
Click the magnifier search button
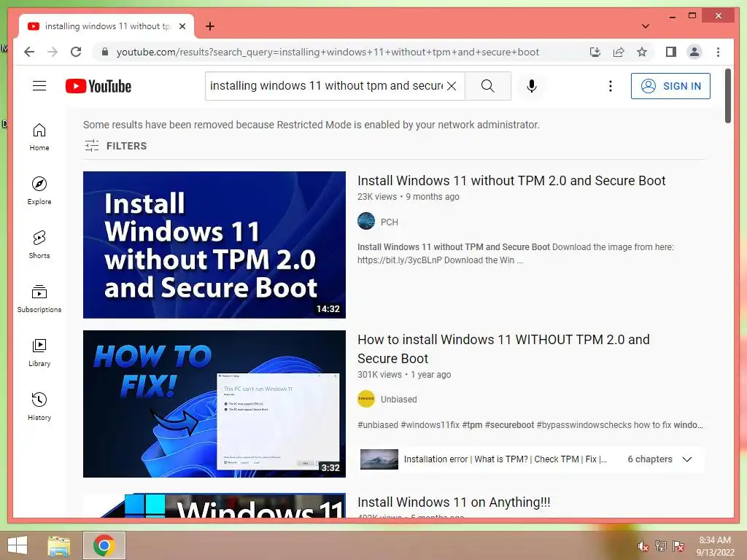(488, 86)
